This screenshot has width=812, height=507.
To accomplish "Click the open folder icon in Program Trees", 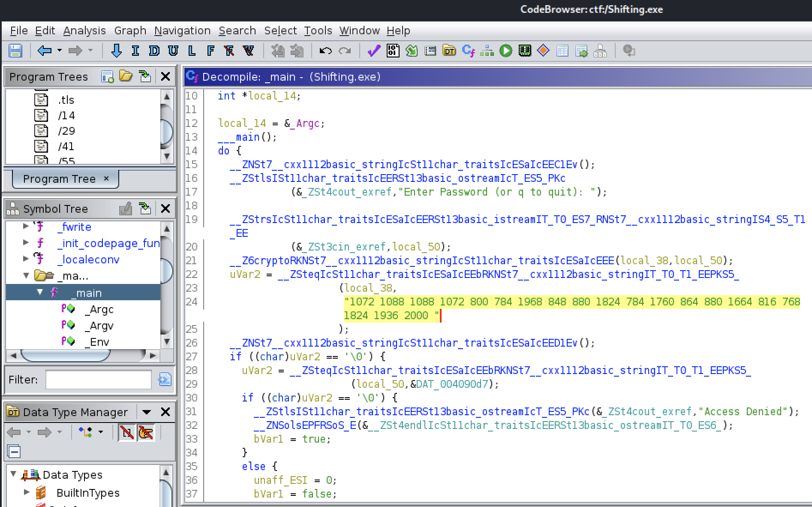I will (x=126, y=76).
